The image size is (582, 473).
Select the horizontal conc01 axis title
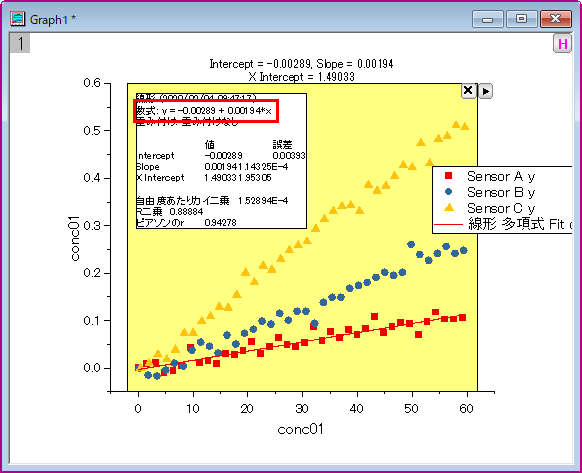click(301, 429)
